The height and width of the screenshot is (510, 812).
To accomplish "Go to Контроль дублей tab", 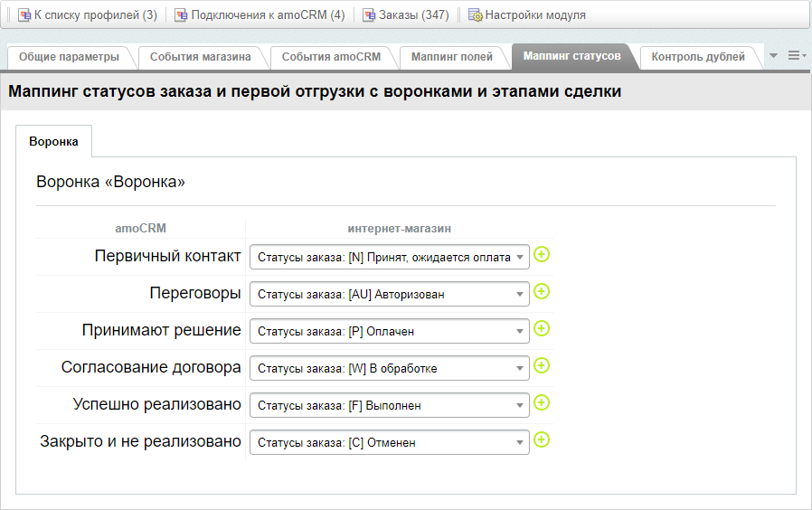I will (698, 57).
